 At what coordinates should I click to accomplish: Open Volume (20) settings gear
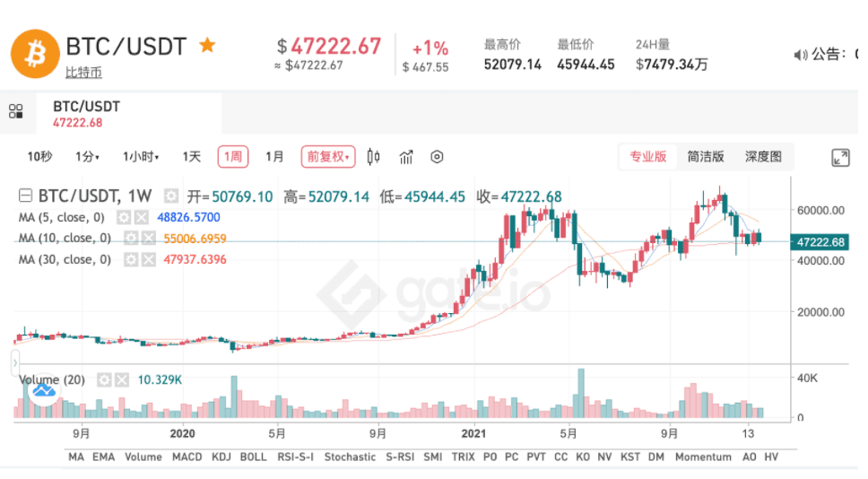pyautogui.click(x=104, y=379)
